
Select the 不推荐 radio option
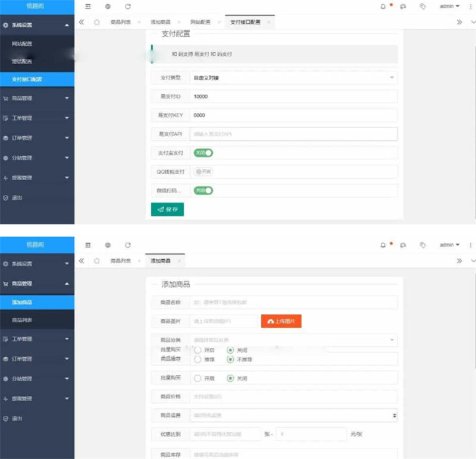pyautogui.click(x=230, y=360)
